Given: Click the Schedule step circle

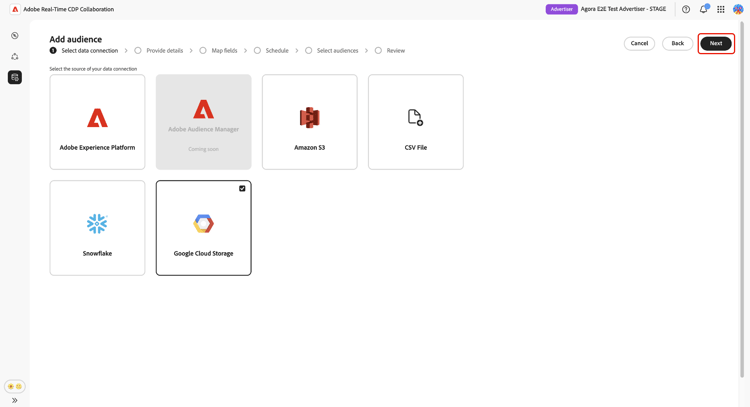Looking at the screenshot, I should click(x=257, y=50).
